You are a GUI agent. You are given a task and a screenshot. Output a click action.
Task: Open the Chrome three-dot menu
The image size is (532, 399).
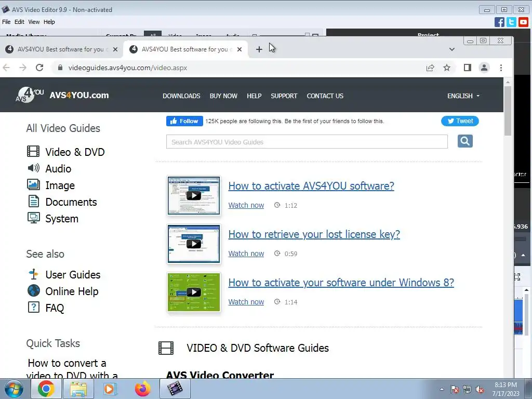[501, 68]
